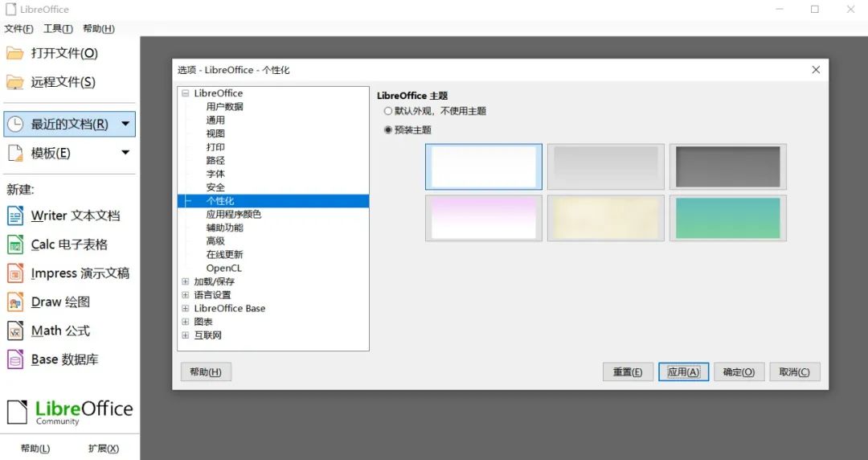Click the Templates document icon
The image size is (868, 460).
15,153
